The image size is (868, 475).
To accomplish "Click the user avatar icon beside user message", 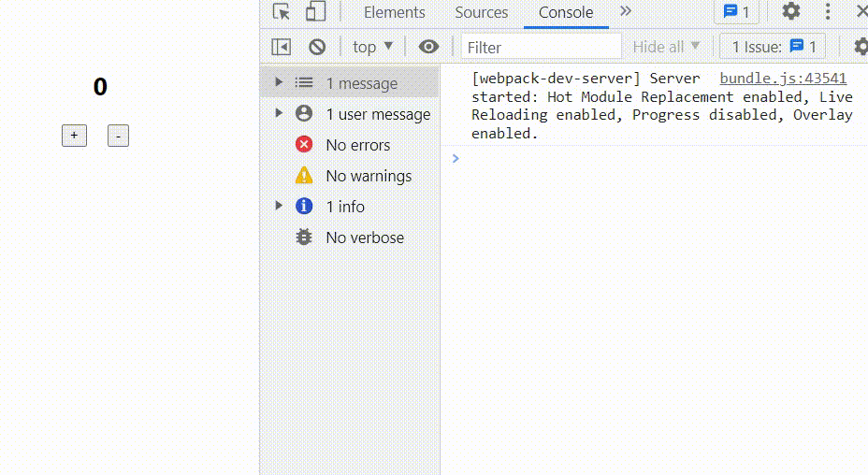I will click(304, 113).
